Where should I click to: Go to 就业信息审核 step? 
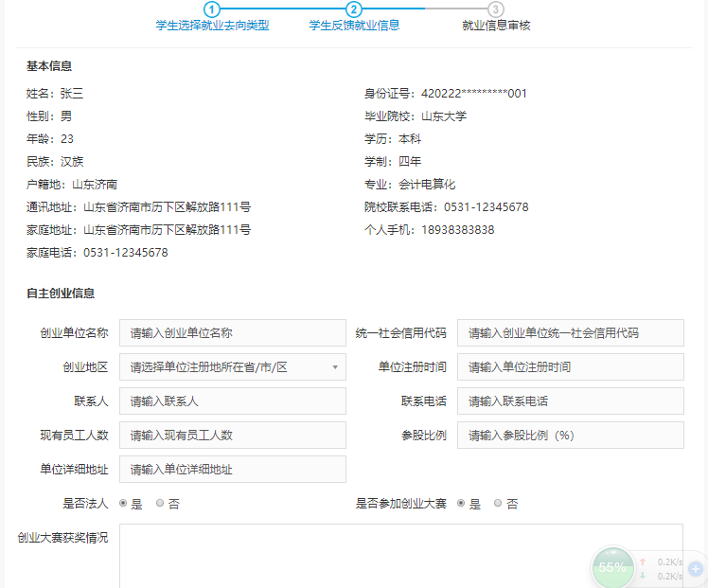tap(496, 26)
